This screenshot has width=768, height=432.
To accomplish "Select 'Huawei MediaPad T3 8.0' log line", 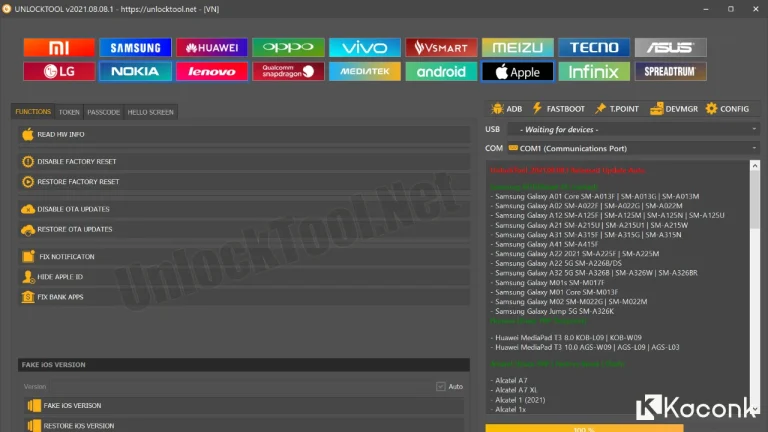I will [x=566, y=337].
